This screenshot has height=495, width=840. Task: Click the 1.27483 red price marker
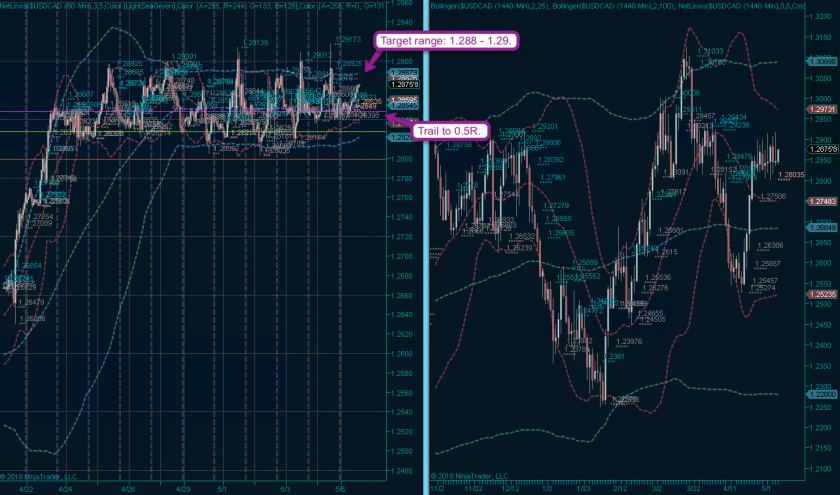[x=818, y=201]
